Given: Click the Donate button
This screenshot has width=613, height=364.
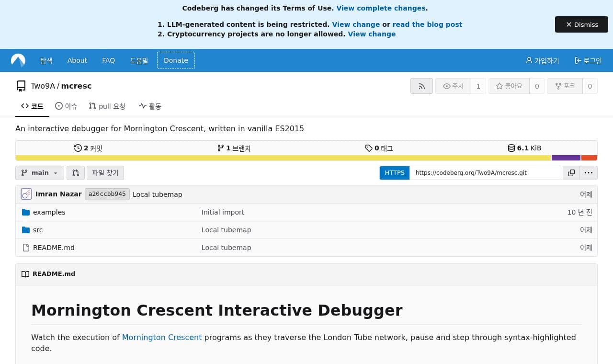Looking at the screenshot, I should (x=176, y=60).
